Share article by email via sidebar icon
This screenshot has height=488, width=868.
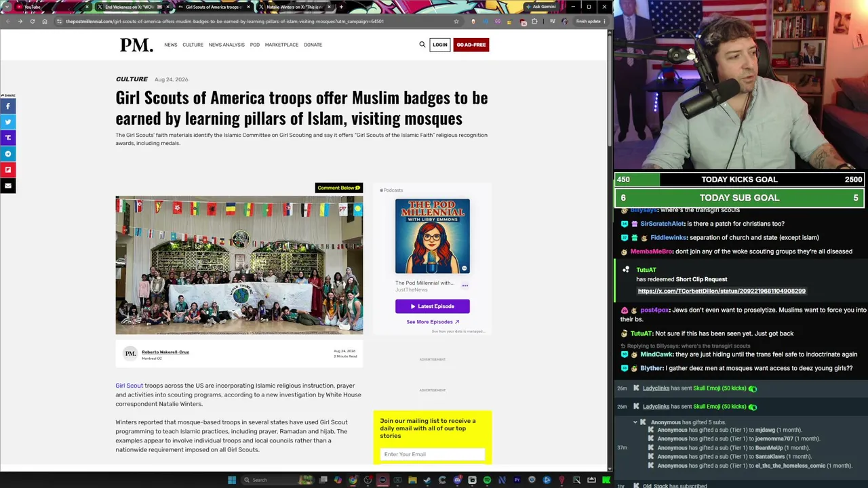coord(8,185)
